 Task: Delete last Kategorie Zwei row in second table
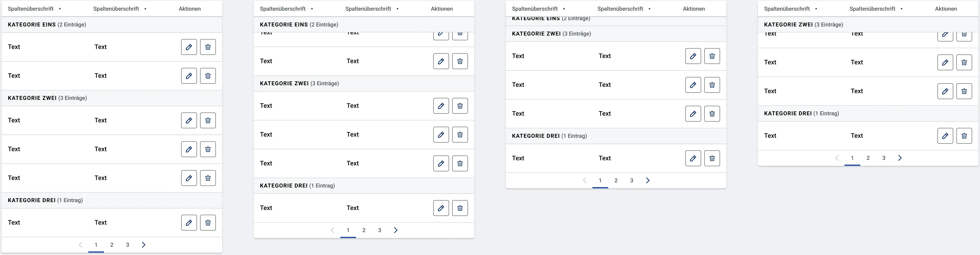(460, 164)
